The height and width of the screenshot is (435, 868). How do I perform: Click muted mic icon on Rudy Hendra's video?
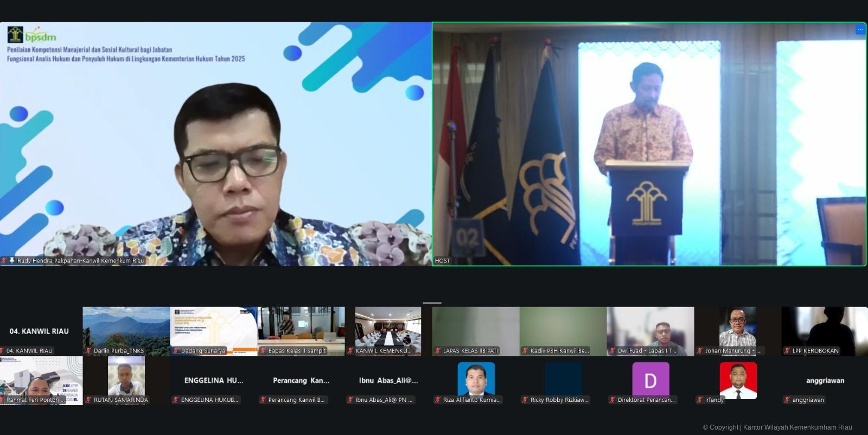tap(4, 260)
